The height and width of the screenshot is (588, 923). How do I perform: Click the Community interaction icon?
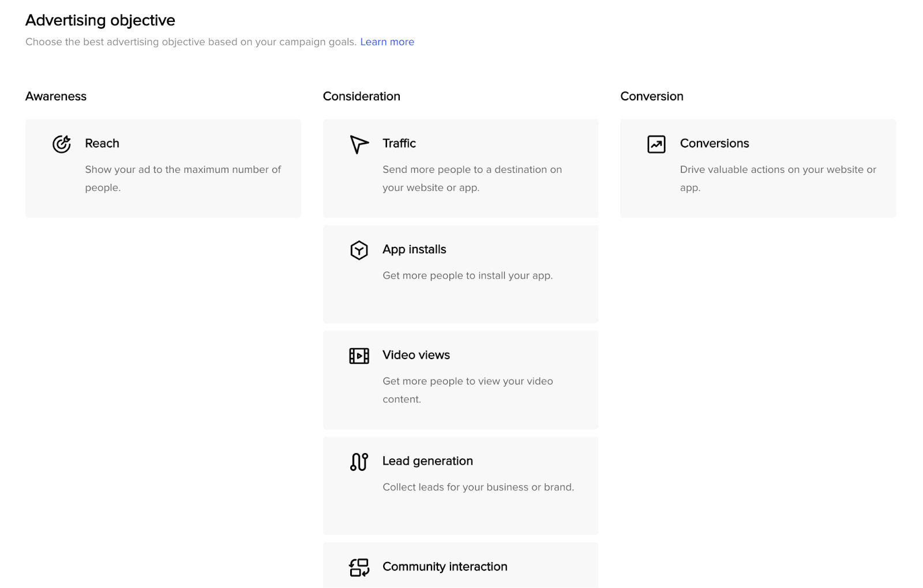point(359,567)
